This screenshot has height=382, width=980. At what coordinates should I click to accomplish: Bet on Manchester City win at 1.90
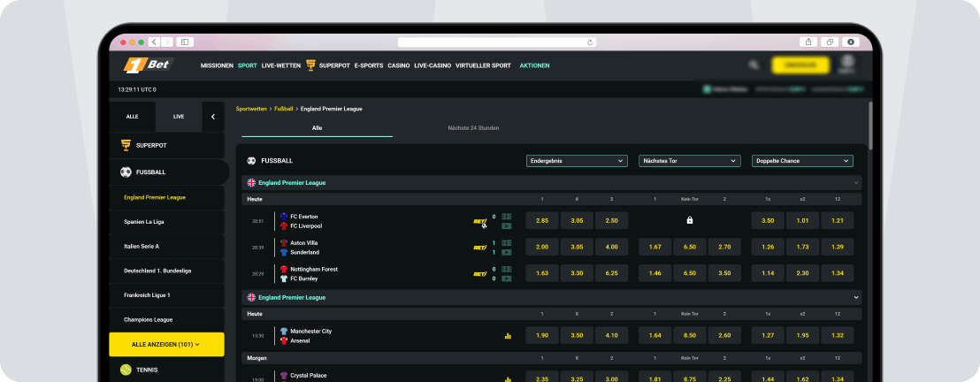542,335
